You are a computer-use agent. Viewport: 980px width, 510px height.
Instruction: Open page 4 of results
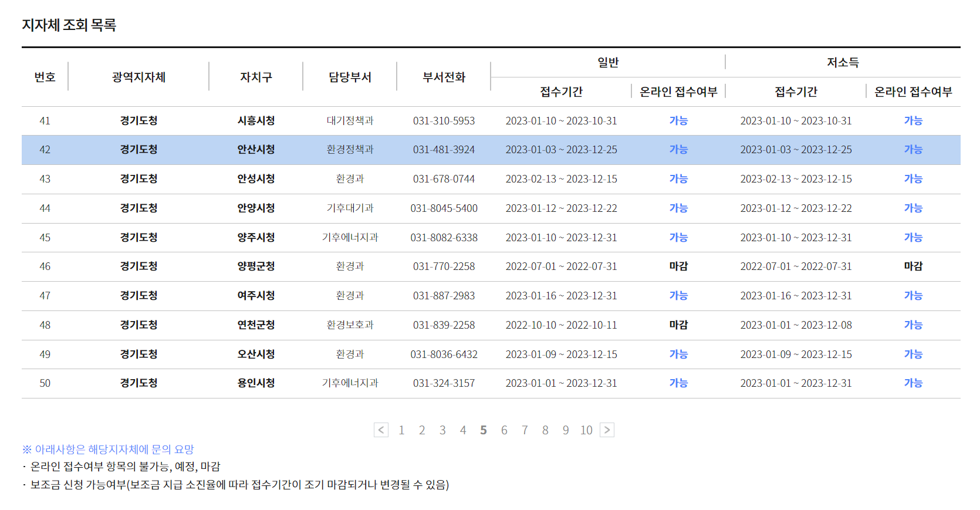[463, 430]
